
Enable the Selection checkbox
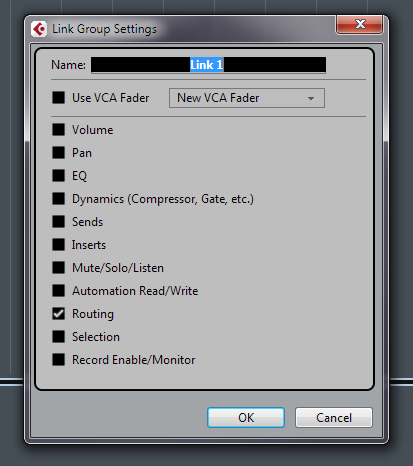(58, 337)
